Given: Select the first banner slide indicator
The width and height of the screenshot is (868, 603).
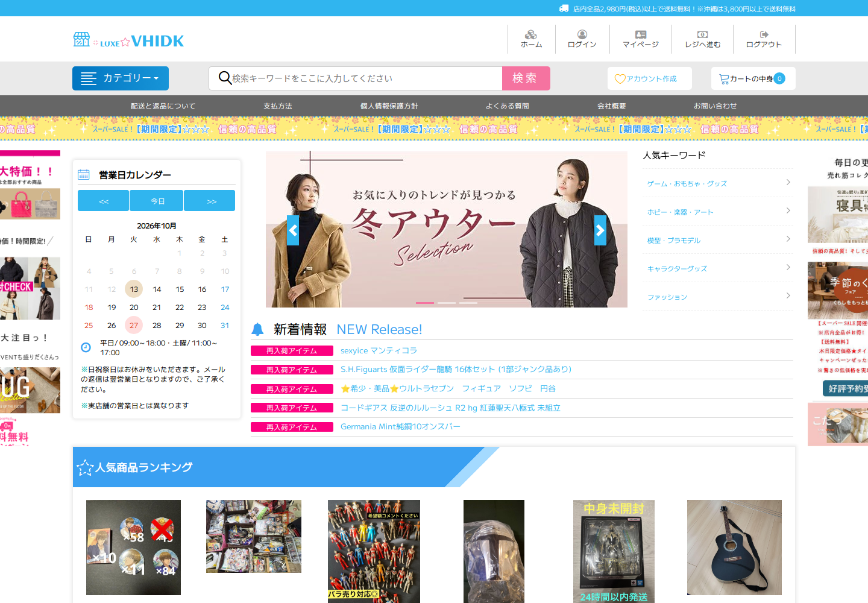Looking at the screenshot, I should click(x=425, y=303).
